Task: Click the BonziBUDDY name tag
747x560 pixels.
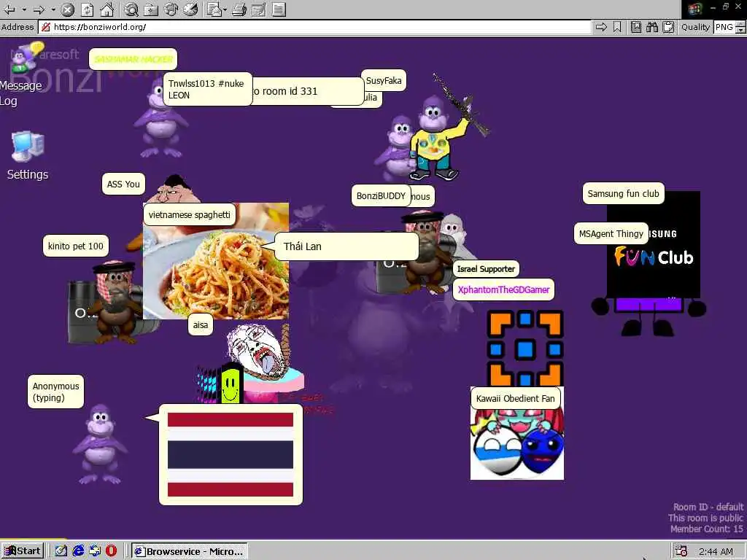Action: [x=381, y=195]
